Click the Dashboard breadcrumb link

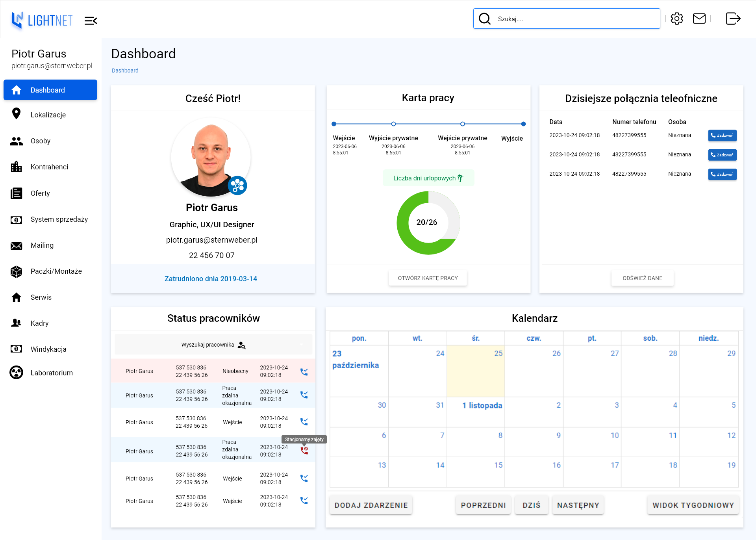(125, 71)
